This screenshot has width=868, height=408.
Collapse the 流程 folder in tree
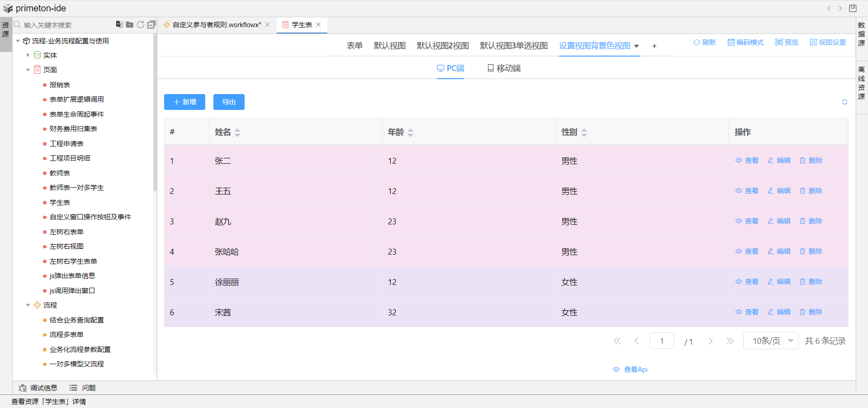[28, 305]
